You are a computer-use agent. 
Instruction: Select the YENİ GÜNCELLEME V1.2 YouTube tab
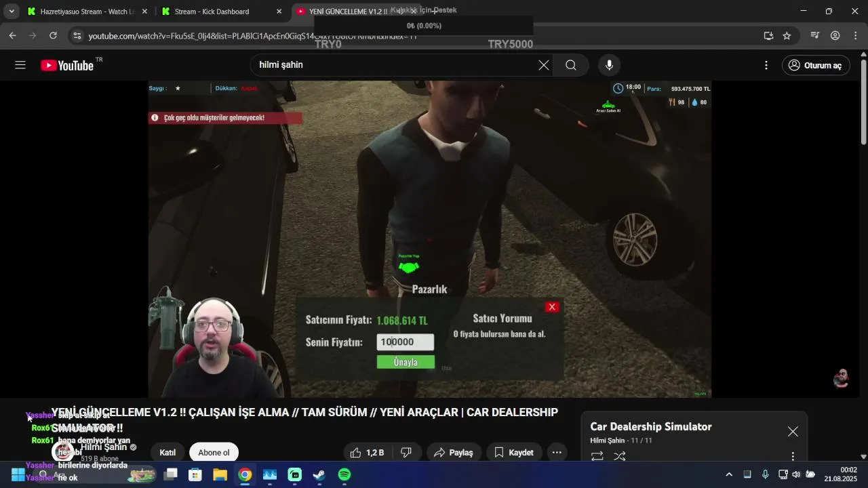(348, 12)
